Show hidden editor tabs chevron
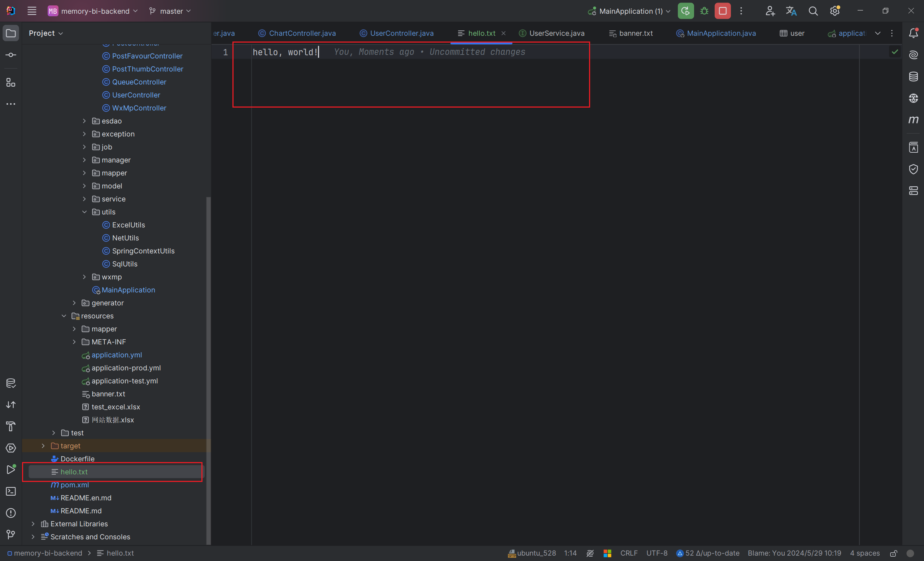Screen dimensions: 924x561 [878, 33]
